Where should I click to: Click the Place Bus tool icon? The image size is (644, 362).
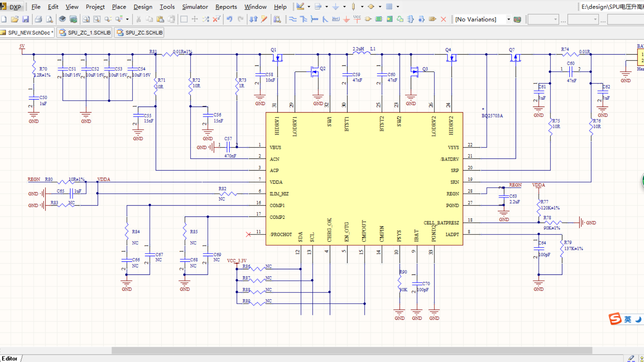click(303, 19)
